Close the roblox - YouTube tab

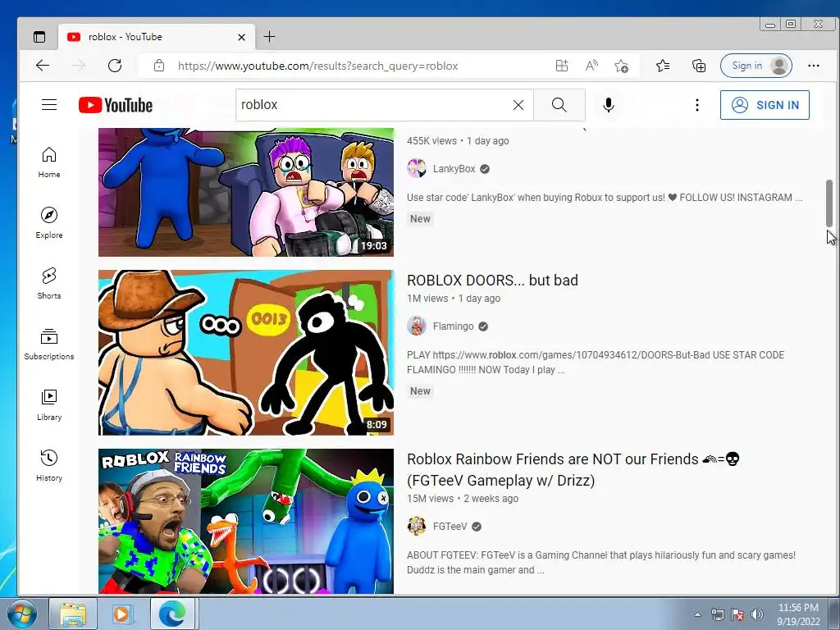242,37
